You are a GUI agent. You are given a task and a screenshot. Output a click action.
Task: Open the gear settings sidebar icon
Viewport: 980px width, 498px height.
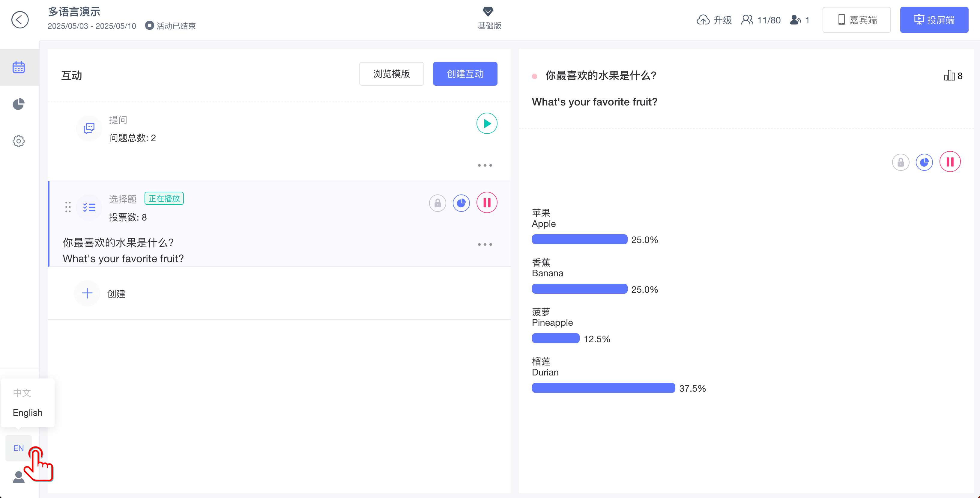coord(19,141)
